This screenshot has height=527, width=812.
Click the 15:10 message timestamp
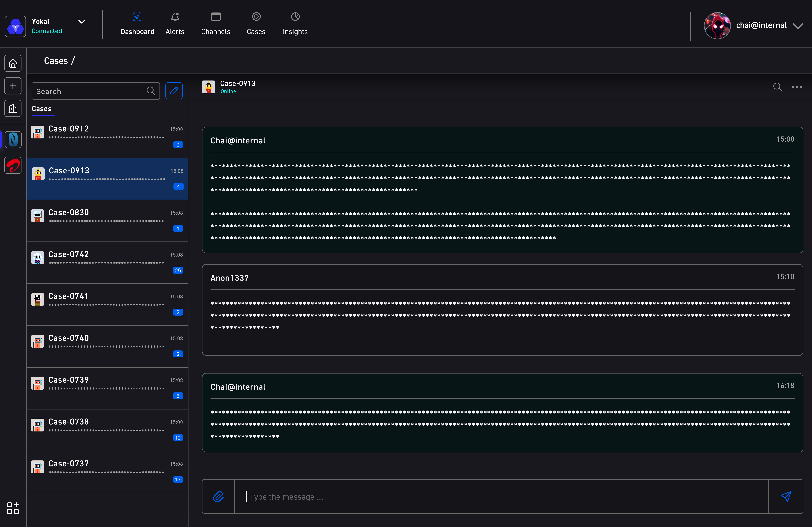click(x=785, y=277)
